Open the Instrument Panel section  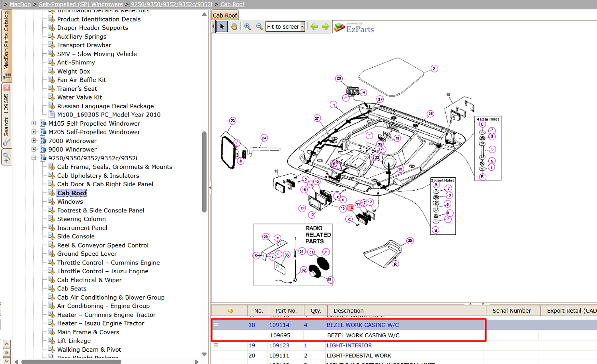(x=82, y=228)
